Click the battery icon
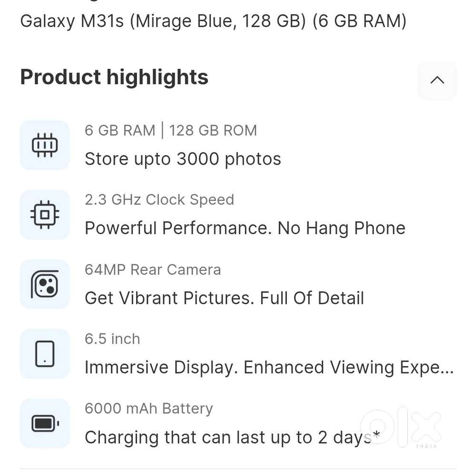 point(45,423)
